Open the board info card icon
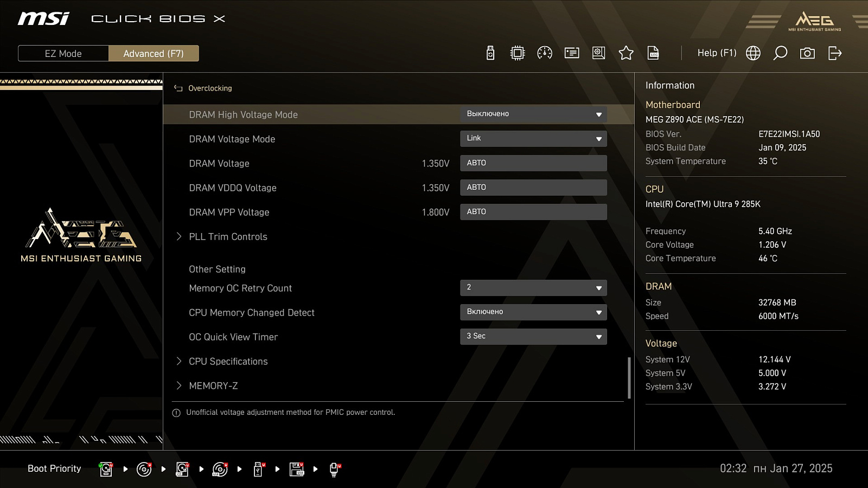 coord(572,53)
